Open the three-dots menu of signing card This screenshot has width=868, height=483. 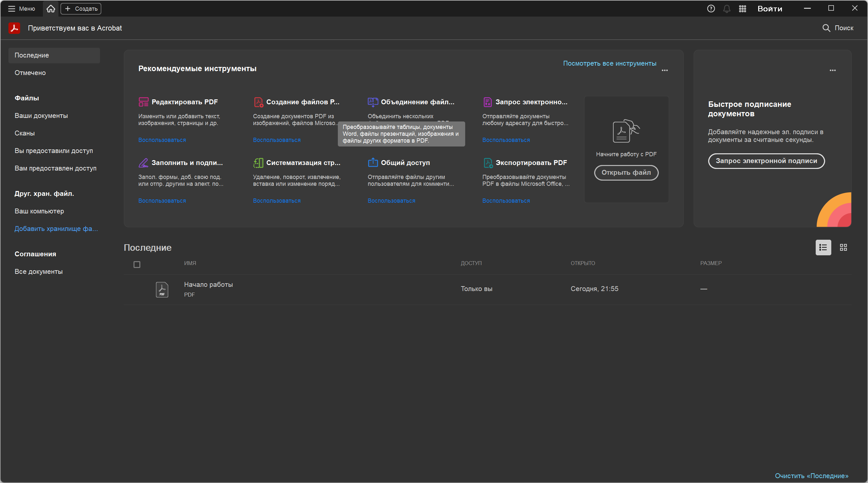pos(833,70)
